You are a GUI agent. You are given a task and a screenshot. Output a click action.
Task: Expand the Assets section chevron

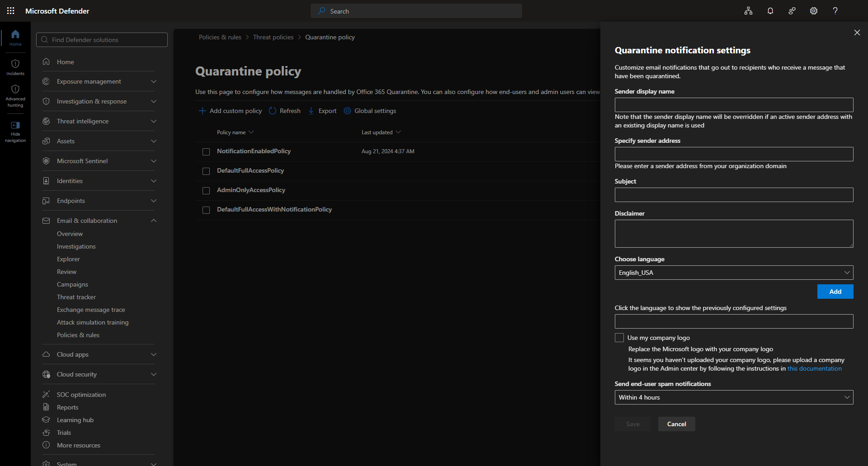click(154, 141)
